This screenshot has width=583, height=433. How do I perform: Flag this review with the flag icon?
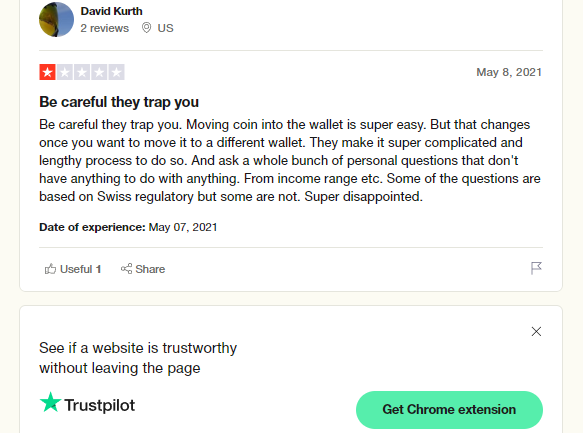point(536,268)
